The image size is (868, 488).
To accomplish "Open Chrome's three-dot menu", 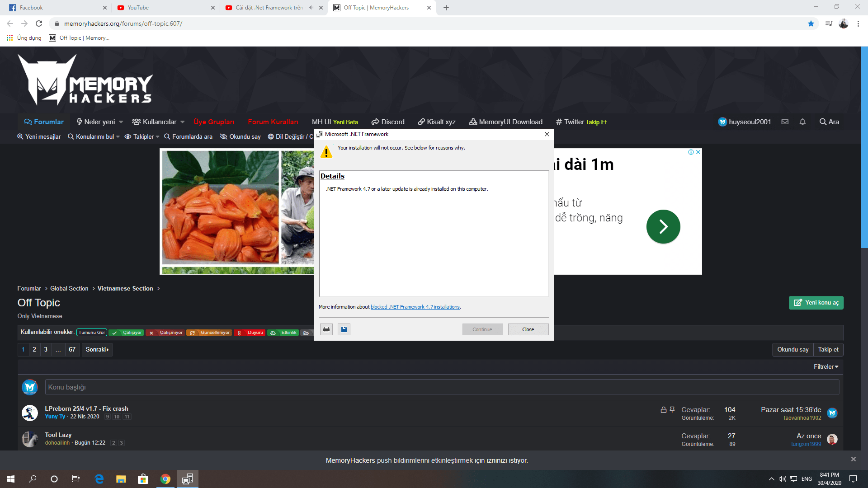I will point(858,23).
